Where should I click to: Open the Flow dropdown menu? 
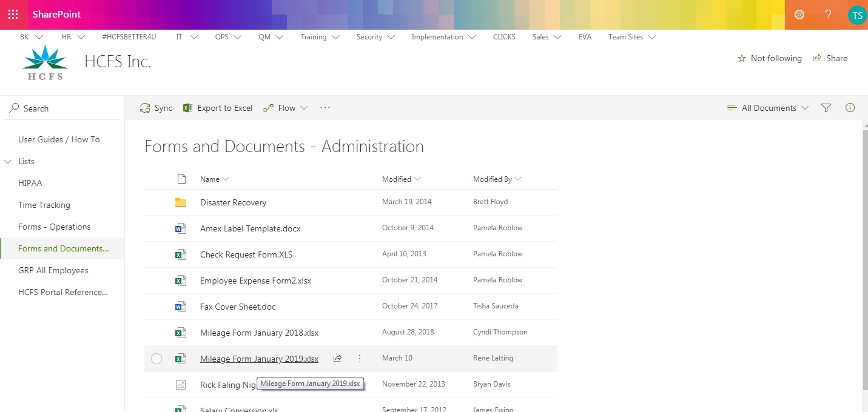pyautogui.click(x=286, y=108)
